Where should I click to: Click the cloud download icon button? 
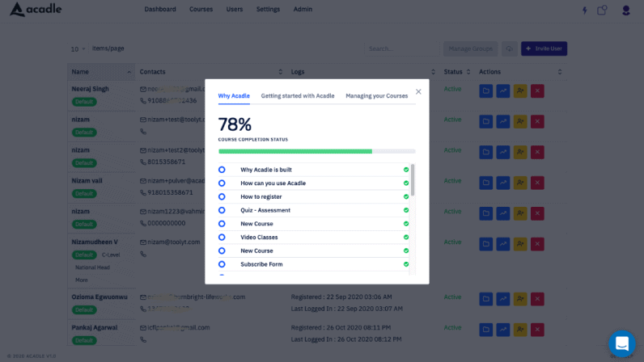tap(509, 48)
